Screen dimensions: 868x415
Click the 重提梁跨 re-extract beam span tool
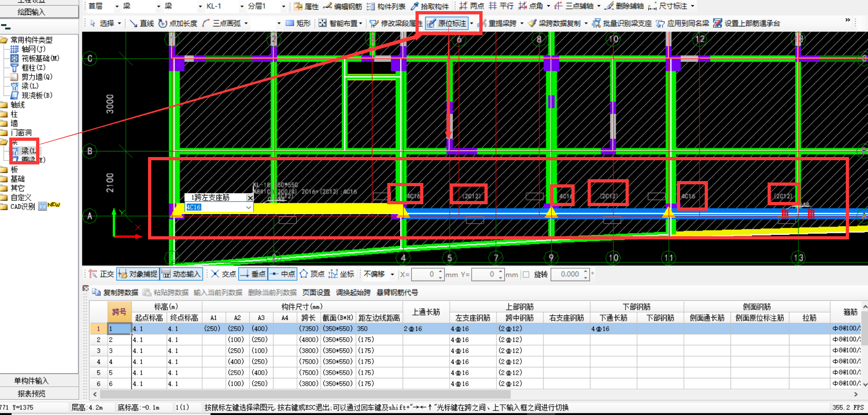pyautogui.click(x=497, y=23)
